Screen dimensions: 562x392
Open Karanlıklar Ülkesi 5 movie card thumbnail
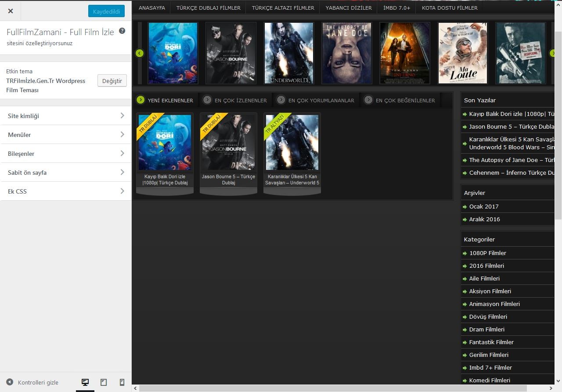[292, 142]
